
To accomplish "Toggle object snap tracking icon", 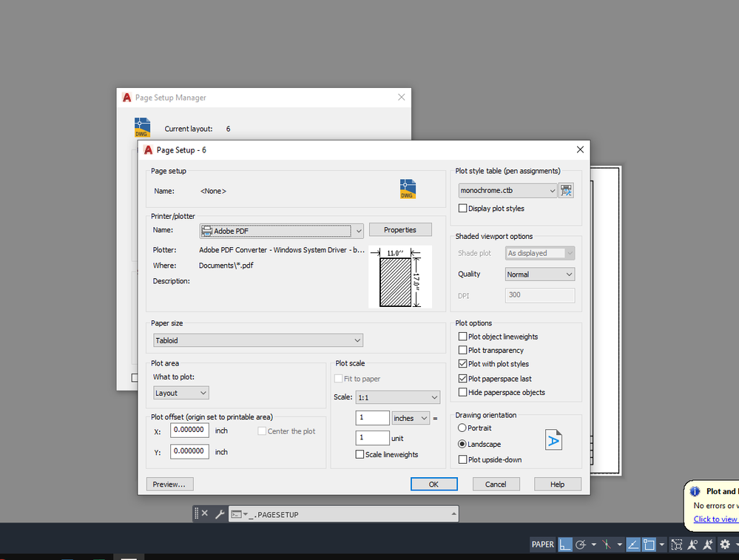I will (x=633, y=544).
